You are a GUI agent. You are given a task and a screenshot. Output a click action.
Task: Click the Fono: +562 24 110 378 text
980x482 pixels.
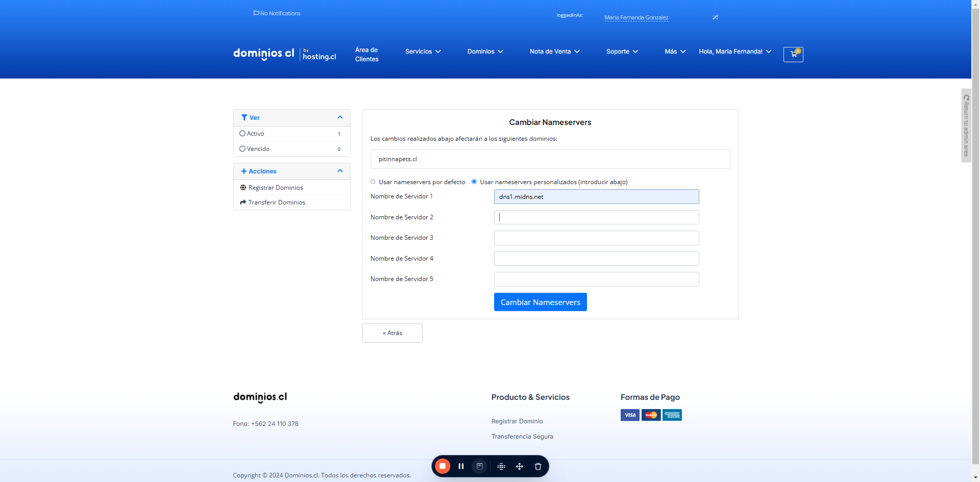tap(265, 424)
